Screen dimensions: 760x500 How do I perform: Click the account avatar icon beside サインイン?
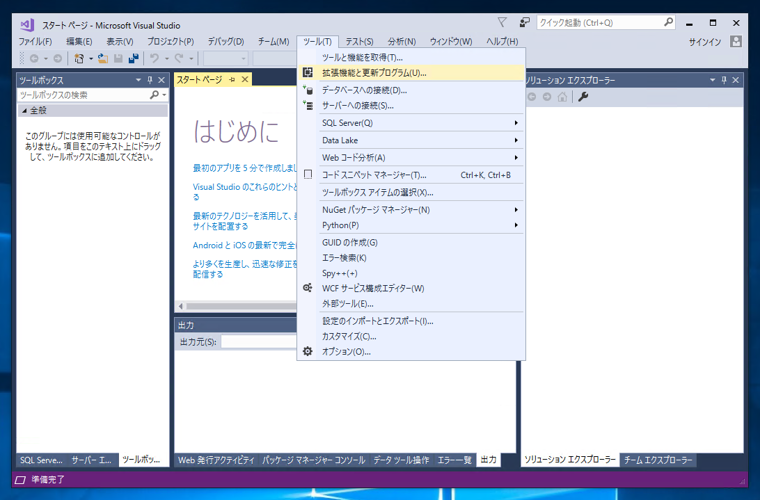point(736,42)
